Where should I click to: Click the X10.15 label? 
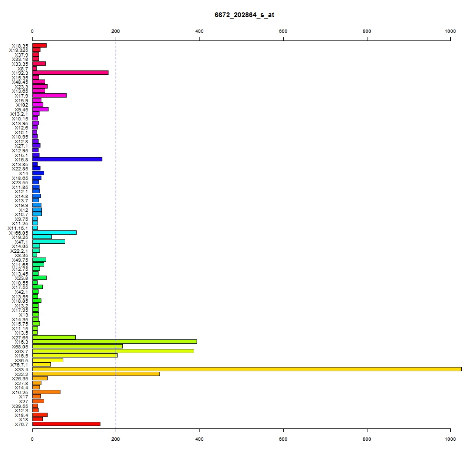[20, 119]
